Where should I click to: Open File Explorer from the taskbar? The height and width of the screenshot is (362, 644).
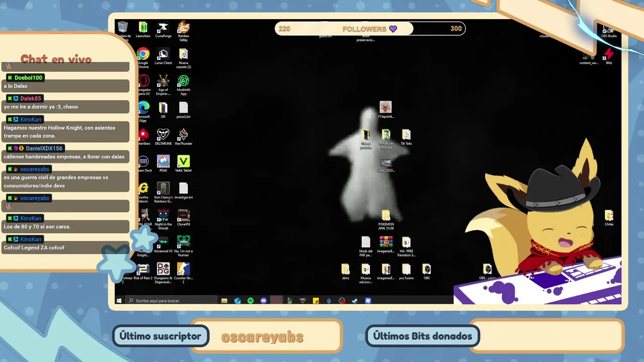(224, 301)
